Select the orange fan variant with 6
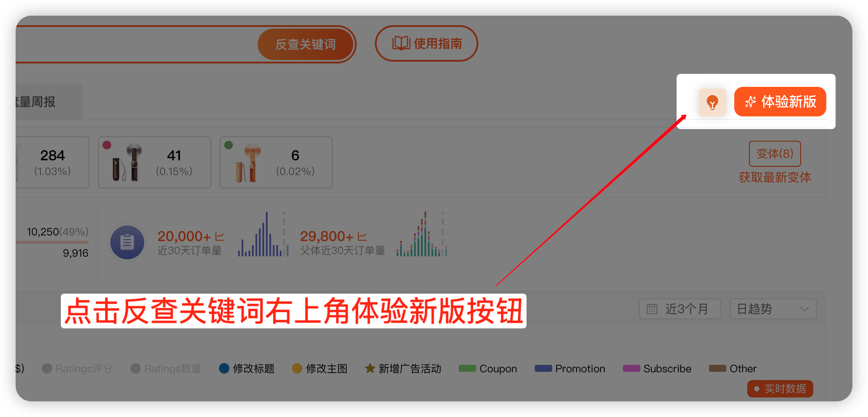This screenshot has height=417, width=868. tap(276, 162)
